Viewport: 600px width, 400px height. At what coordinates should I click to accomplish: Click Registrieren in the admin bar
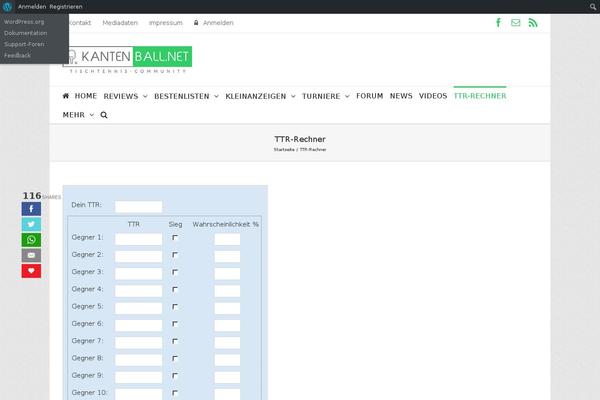tap(66, 7)
